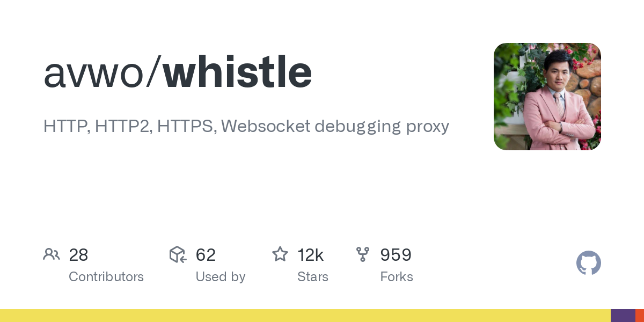Click the "Forks" label

[x=397, y=277]
